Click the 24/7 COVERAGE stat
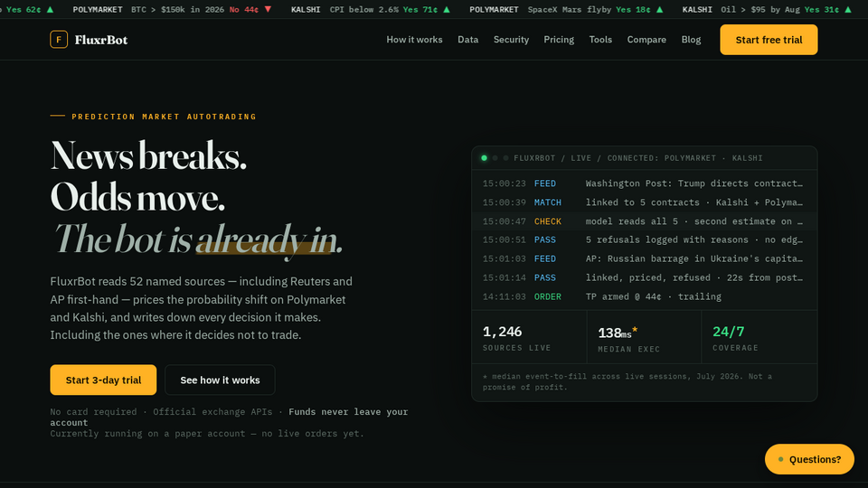Viewport: 868px width, 488px height. [x=759, y=337]
